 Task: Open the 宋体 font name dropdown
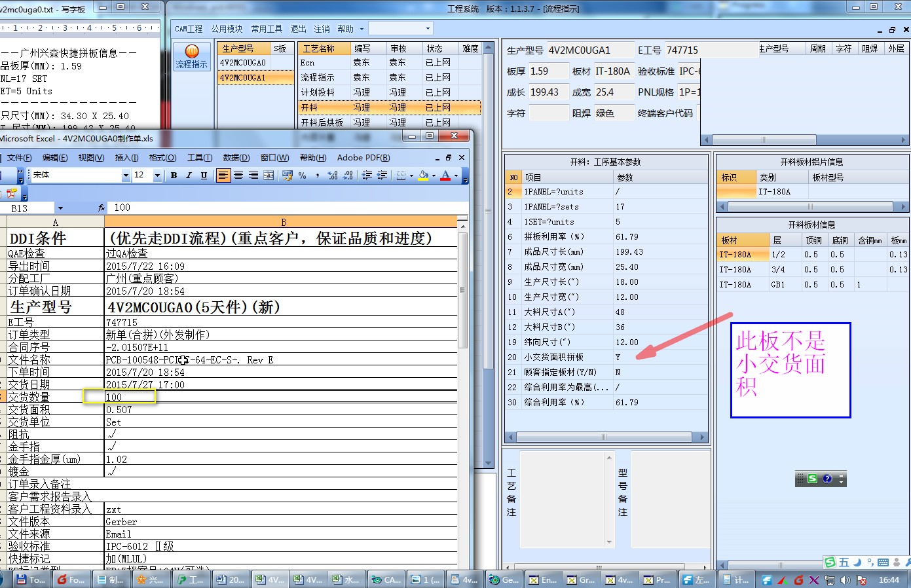tap(126, 175)
